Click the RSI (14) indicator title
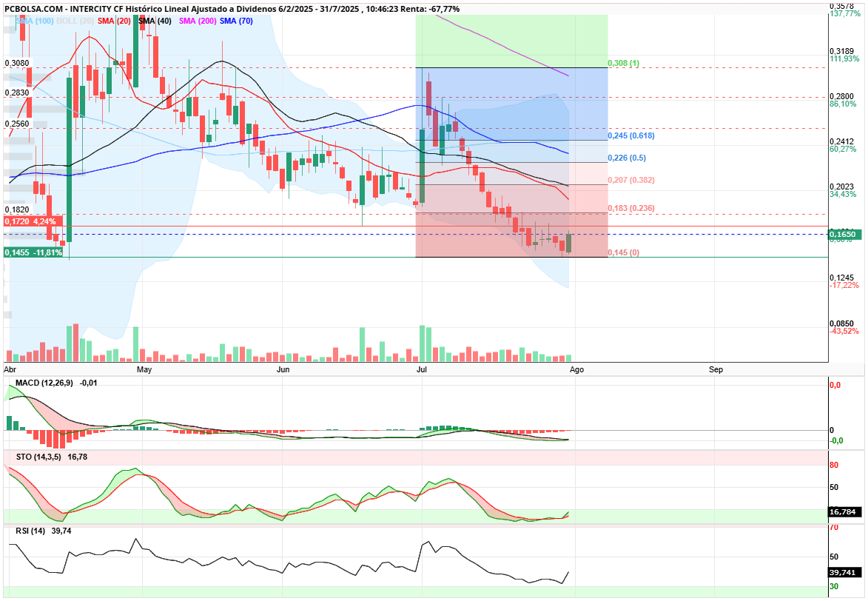 tap(30, 531)
